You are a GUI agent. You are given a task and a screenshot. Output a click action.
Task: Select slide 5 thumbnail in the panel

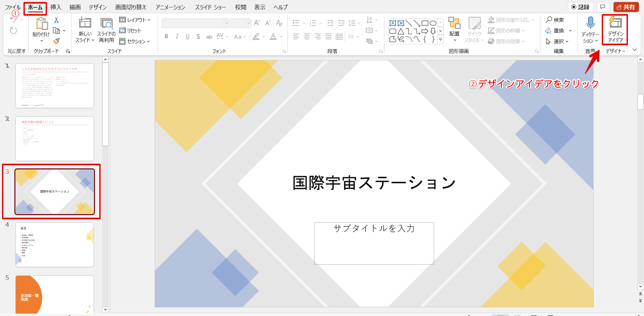(x=54, y=295)
